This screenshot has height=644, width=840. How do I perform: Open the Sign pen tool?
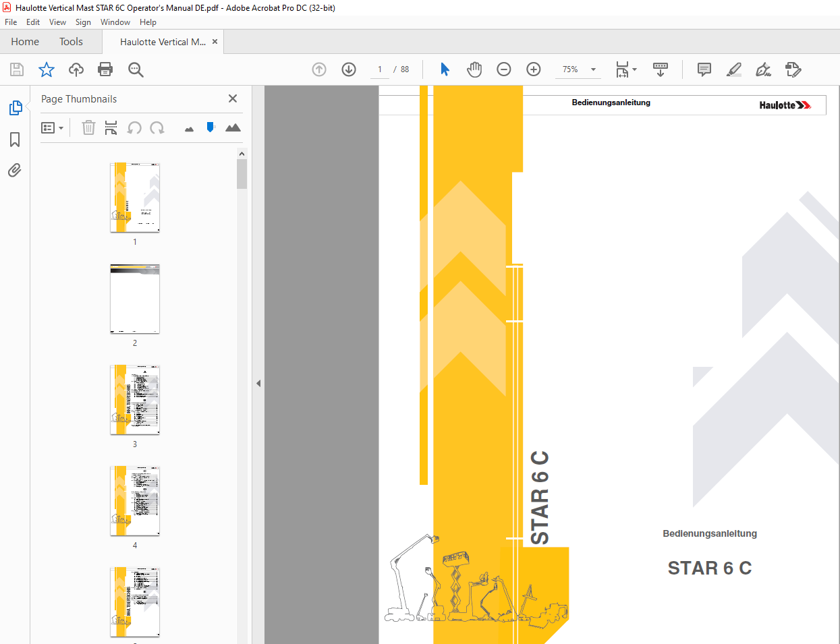click(763, 69)
